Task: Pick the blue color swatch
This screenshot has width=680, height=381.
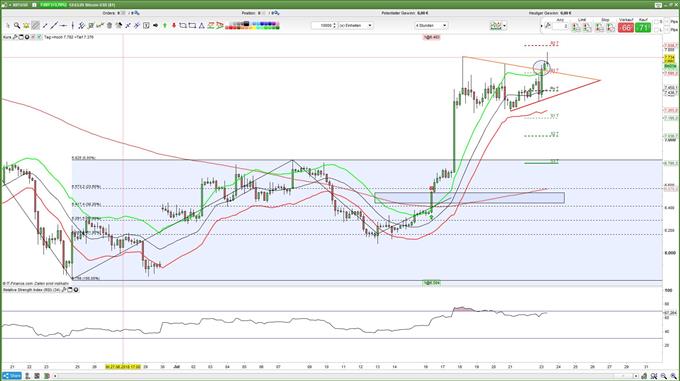Action: coord(263,24)
